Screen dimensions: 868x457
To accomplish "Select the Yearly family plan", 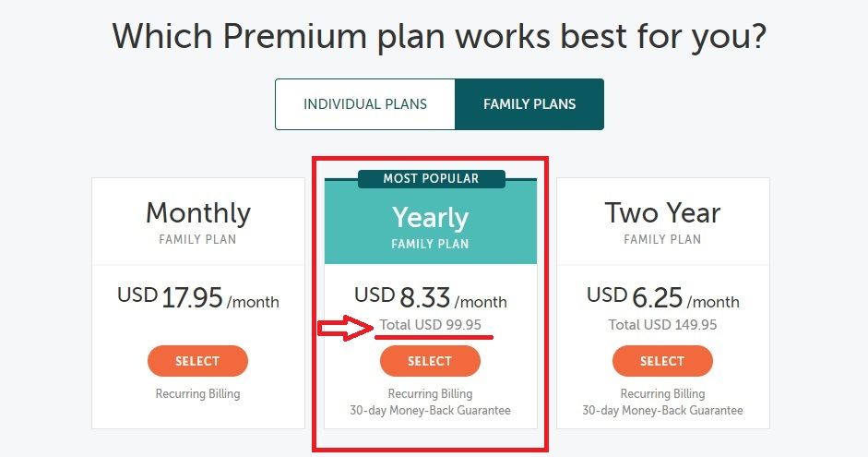I will pos(430,361).
